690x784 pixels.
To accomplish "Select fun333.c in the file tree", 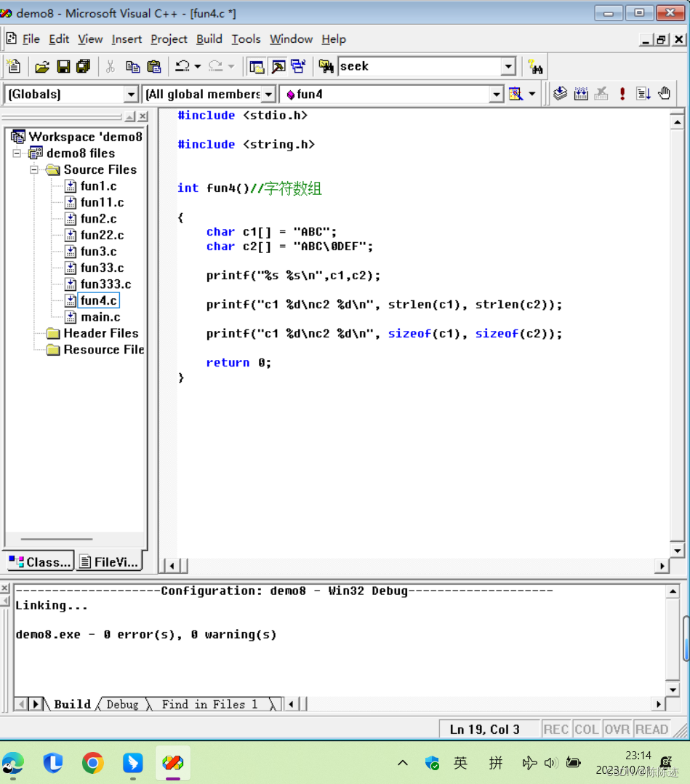I will [105, 284].
